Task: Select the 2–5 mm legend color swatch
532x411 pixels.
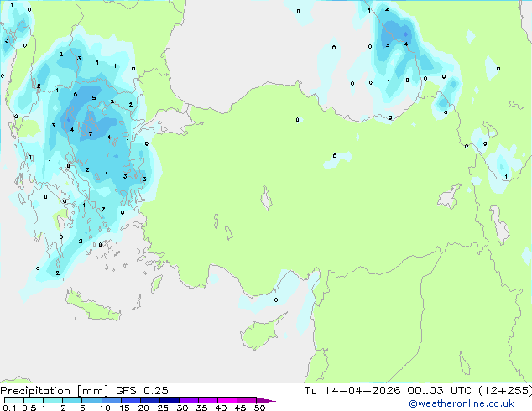Action: tap(72, 400)
